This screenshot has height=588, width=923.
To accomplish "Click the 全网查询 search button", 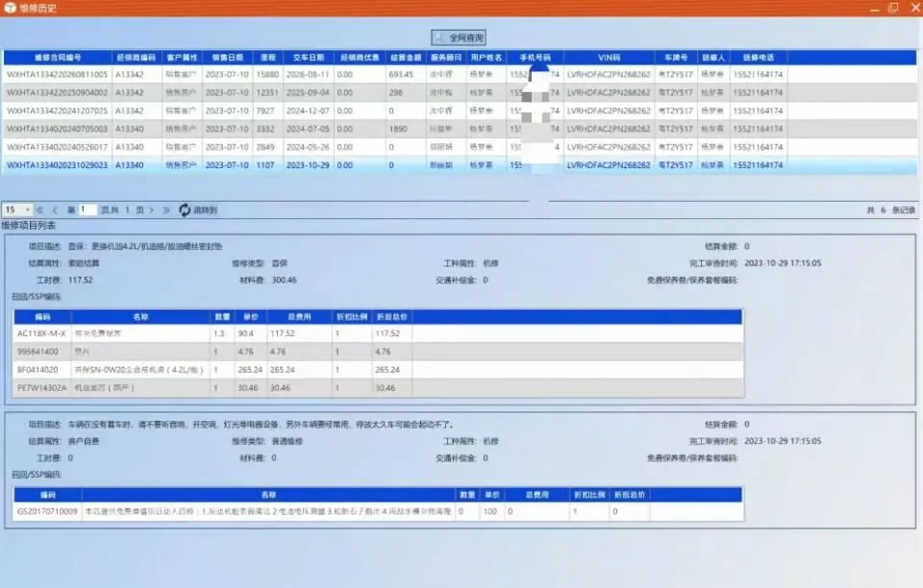I will pos(459,37).
